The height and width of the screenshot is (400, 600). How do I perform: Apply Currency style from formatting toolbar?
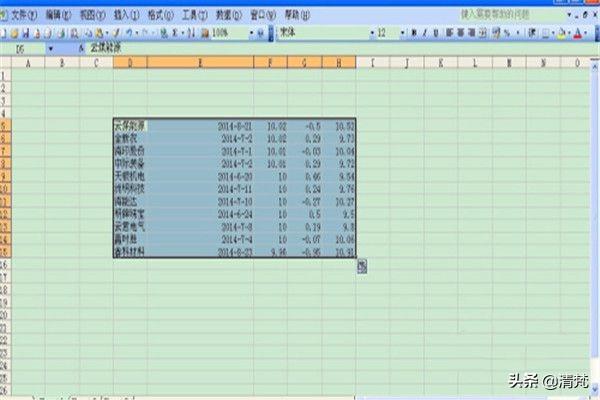(496, 33)
